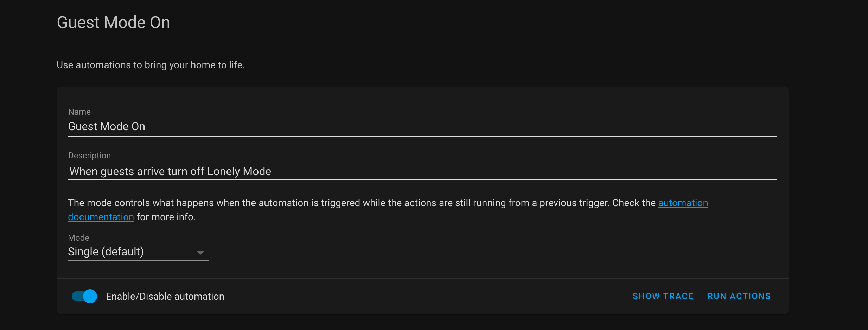This screenshot has height=330, width=868.
Task: Click the Description text field
Action: pos(422,171)
